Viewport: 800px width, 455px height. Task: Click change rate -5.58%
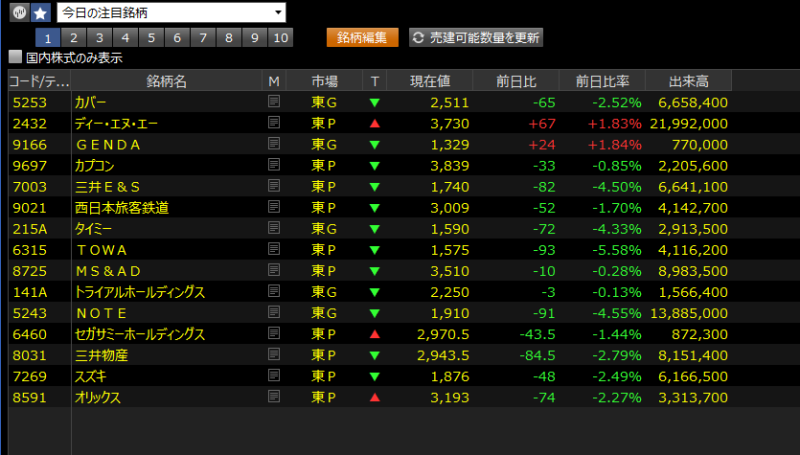617,250
